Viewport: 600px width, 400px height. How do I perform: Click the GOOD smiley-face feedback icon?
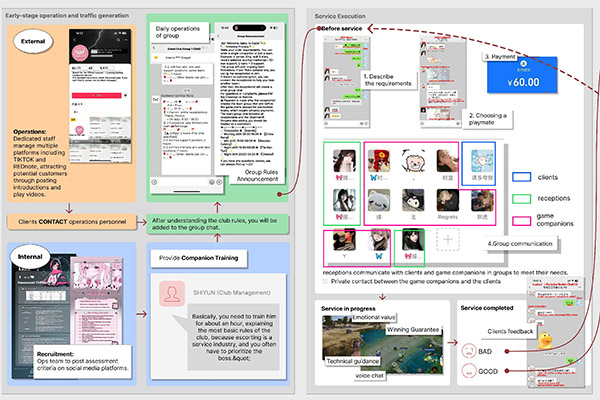(x=469, y=371)
